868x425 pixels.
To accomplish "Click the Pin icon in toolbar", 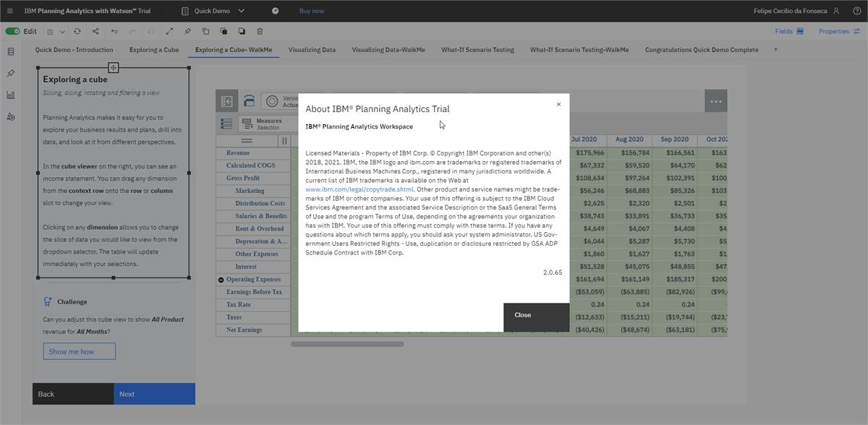I will (187, 31).
